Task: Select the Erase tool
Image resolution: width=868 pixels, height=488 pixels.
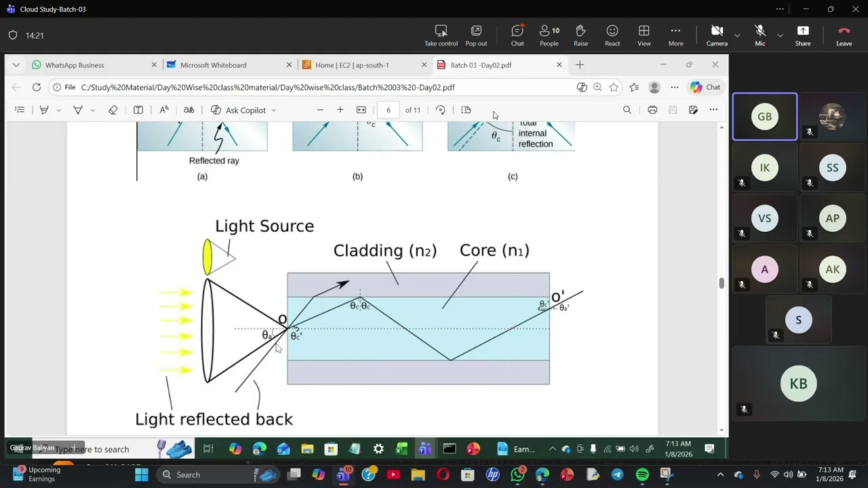Action: tap(113, 110)
